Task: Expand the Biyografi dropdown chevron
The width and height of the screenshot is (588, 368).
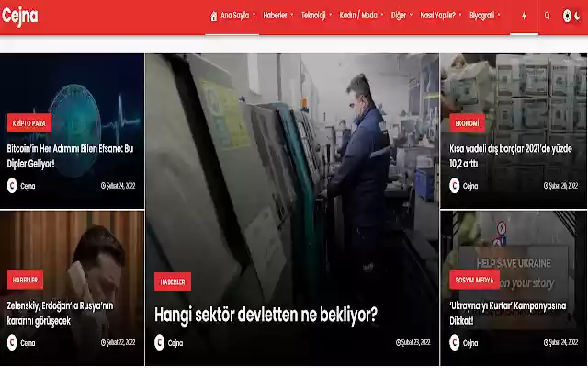Action: 499,15
